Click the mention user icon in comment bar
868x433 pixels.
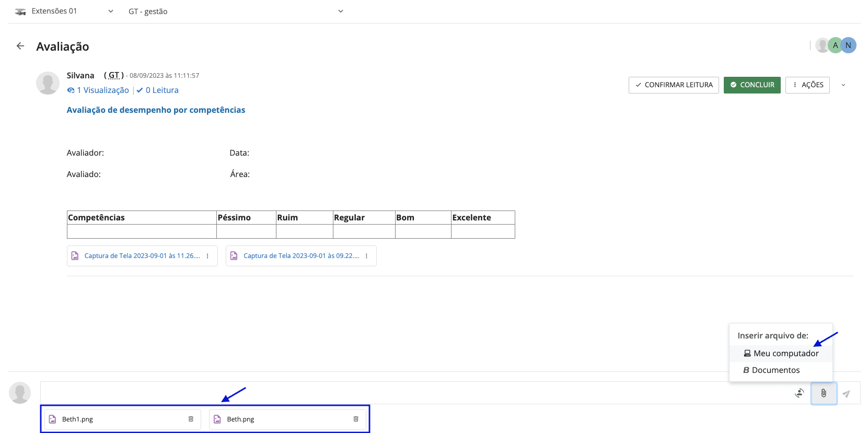point(799,393)
